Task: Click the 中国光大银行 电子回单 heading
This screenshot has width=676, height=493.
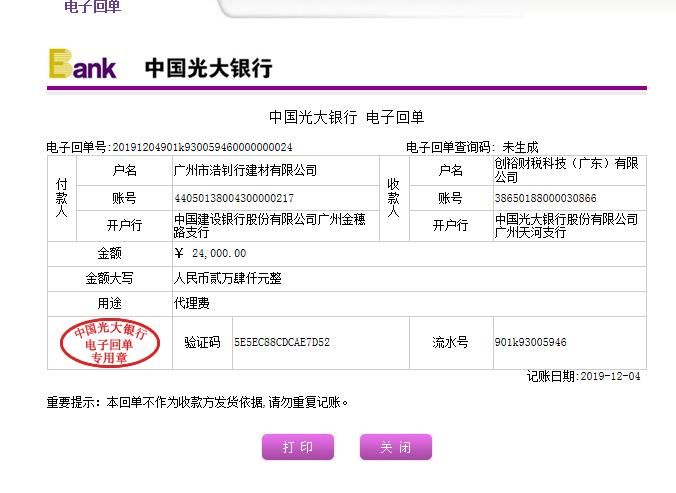Action: coord(347,117)
